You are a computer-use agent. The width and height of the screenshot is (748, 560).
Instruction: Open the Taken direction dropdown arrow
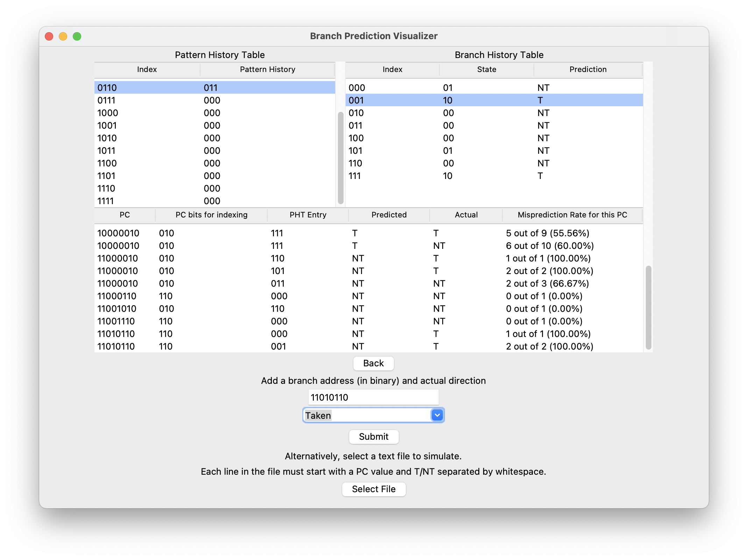[x=437, y=415]
